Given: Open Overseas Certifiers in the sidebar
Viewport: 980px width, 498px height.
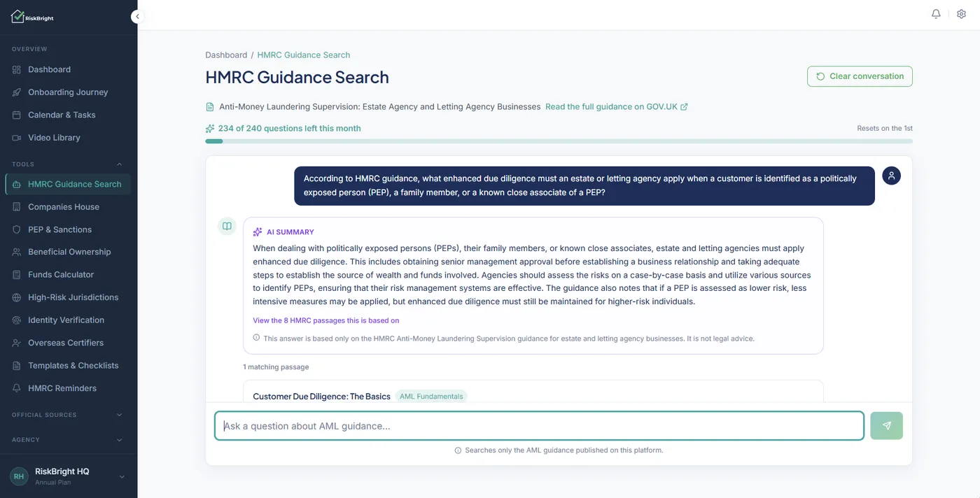Looking at the screenshot, I should tap(68, 343).
